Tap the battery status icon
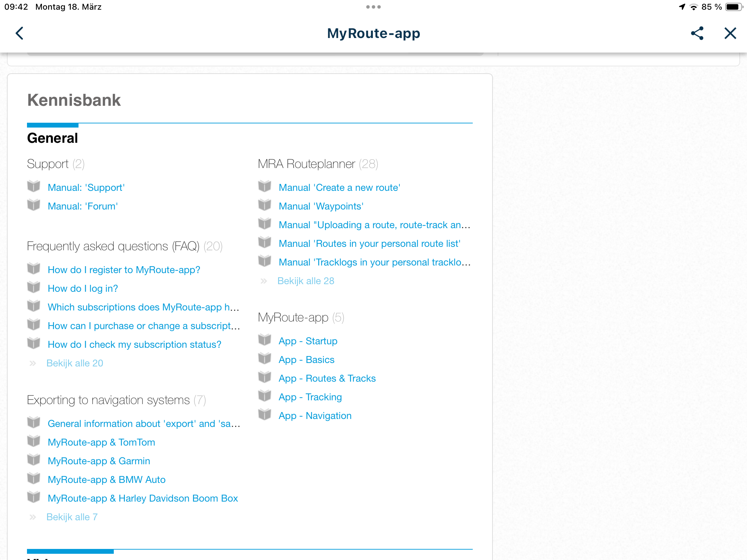 (x=734, y=7)
